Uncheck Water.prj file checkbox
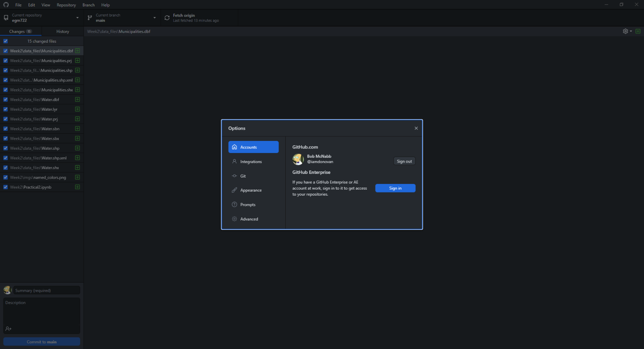The width and height of the screenshot is (644, 349). 6,119
